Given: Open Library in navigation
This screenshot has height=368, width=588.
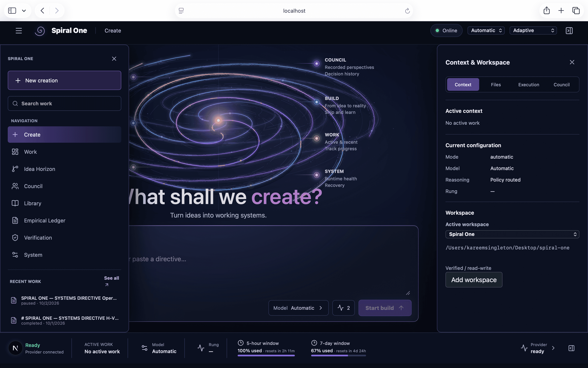Looking at the screenshot, I should click(x=64, y=203).
